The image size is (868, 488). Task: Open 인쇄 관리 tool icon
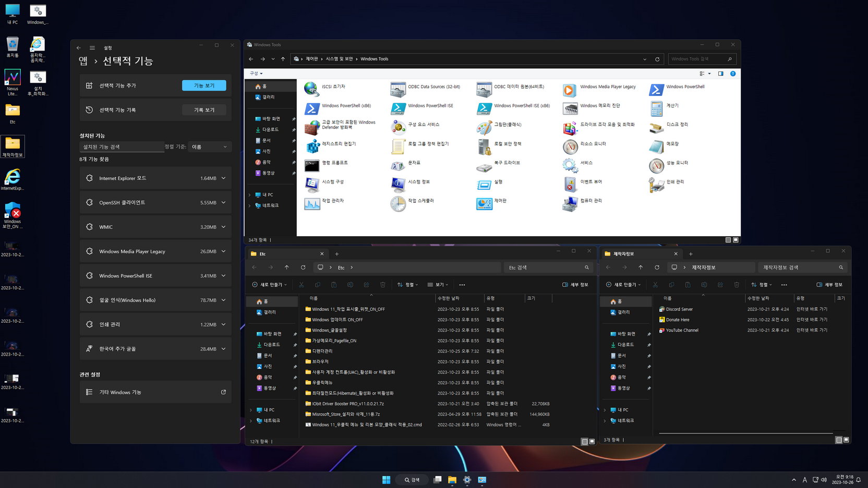coord(656,184)
